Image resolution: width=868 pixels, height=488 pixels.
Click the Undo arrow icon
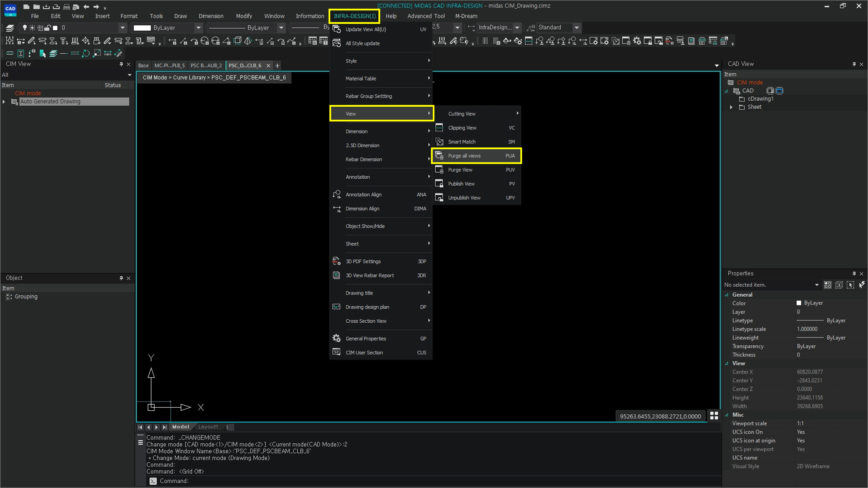86,7
